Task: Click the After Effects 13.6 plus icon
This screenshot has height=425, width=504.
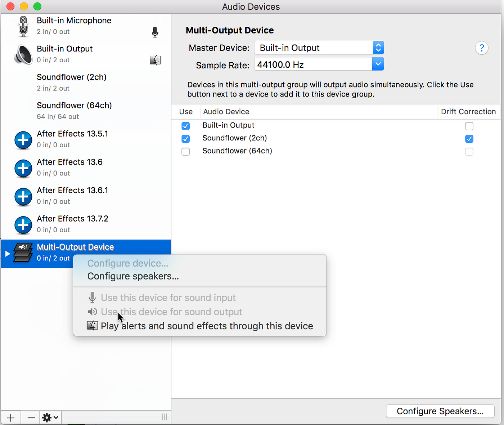Action: [23, 168]
